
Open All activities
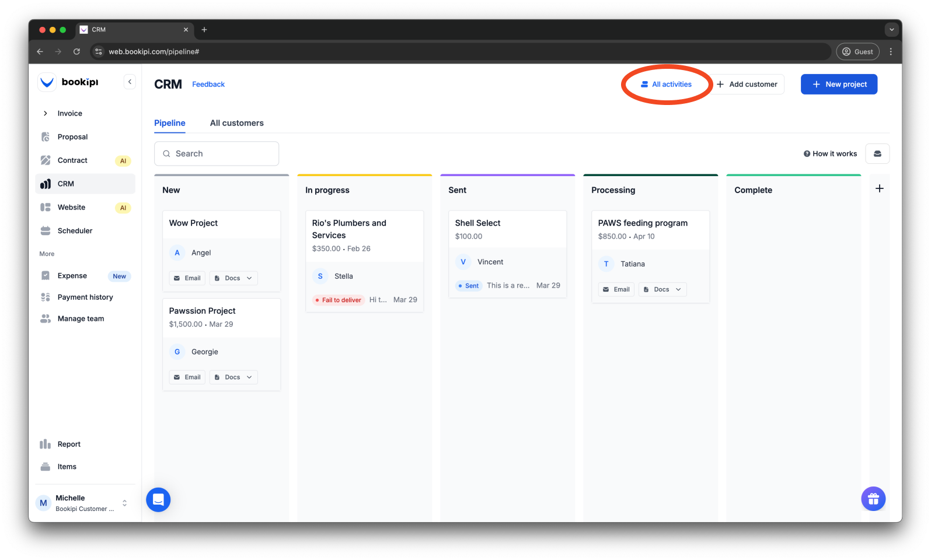(x=666, y=85)
